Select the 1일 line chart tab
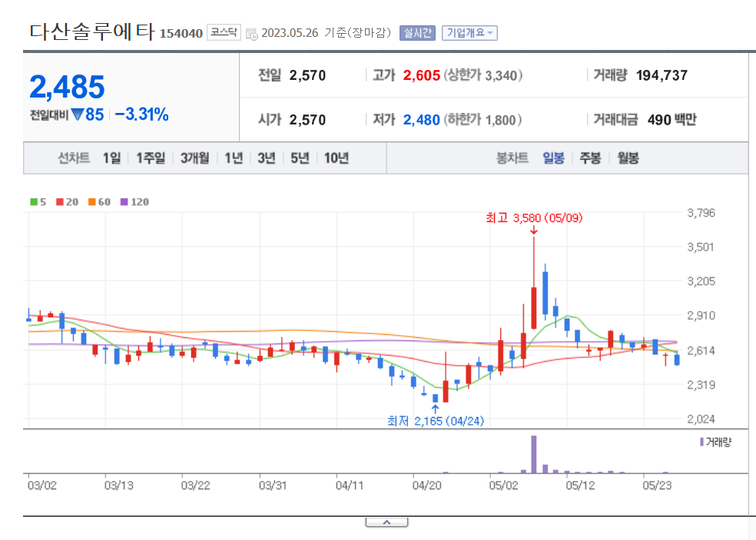756x540 pixels. pos(112,157)
